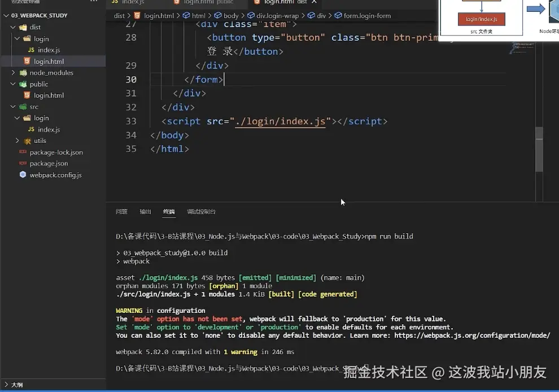Screen dimensions: 559x392
Task: Click the utils folder icon
Action: click(x=27, y=141)
